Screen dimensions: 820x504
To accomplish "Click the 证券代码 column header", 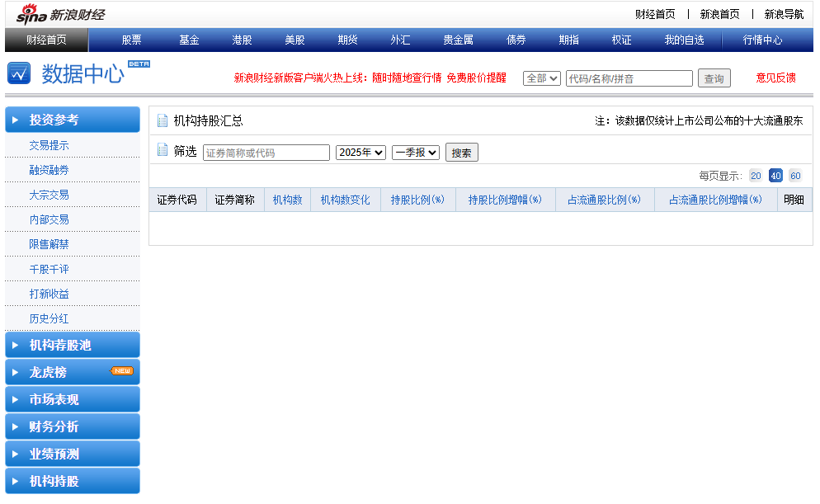I will 177,200.
